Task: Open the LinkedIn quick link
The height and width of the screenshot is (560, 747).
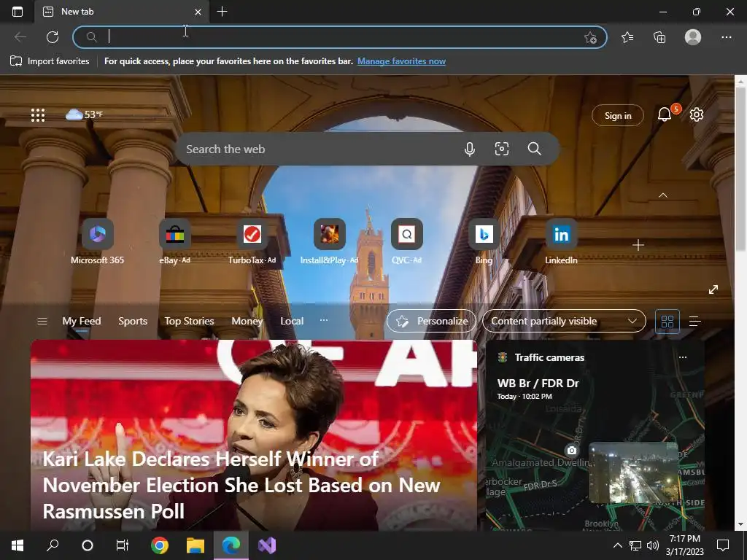Action: point(561,242)
